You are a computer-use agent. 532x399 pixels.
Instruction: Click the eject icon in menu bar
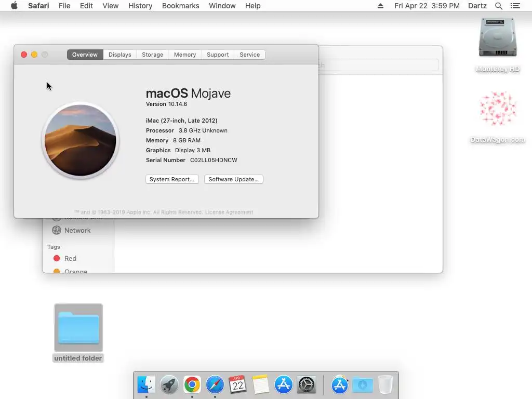(x=380, y=6)
